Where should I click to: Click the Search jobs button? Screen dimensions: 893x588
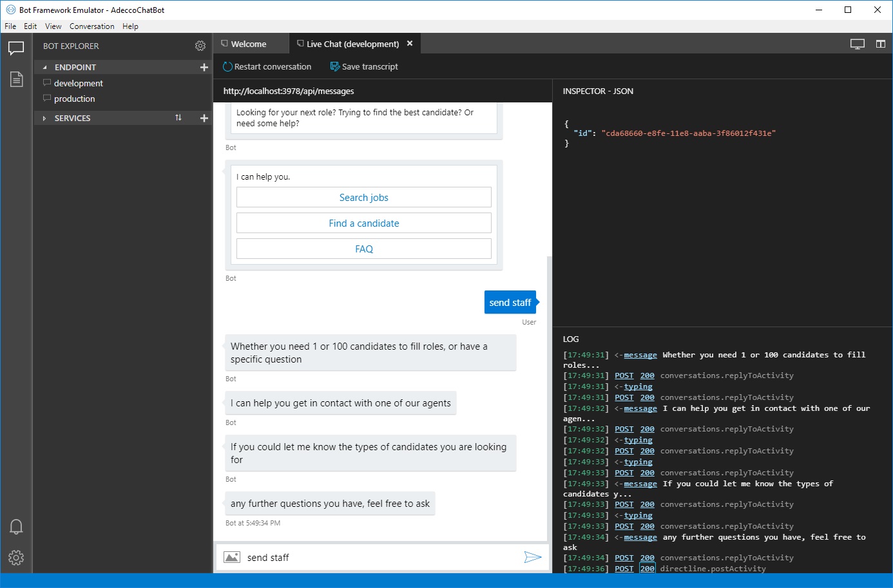[x=363, y=197]
